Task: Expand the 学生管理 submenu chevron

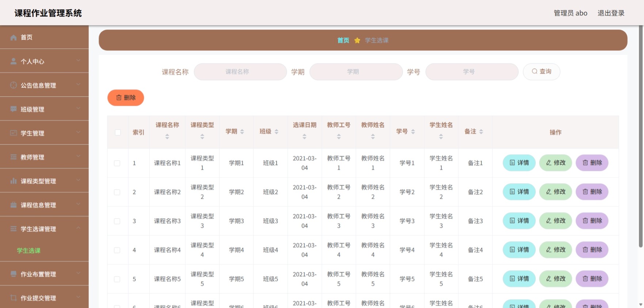Action: click(x=78, y=132)
